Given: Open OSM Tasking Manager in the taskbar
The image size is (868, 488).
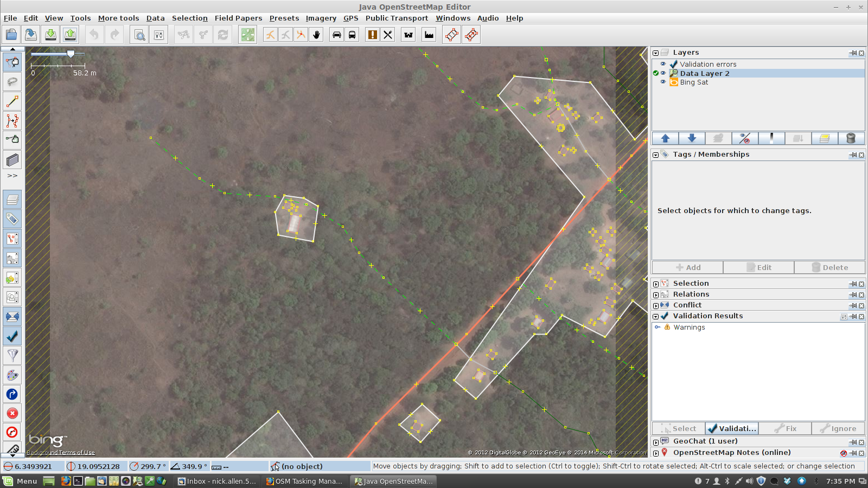Looking at the screenshot, I should (304, 481).
